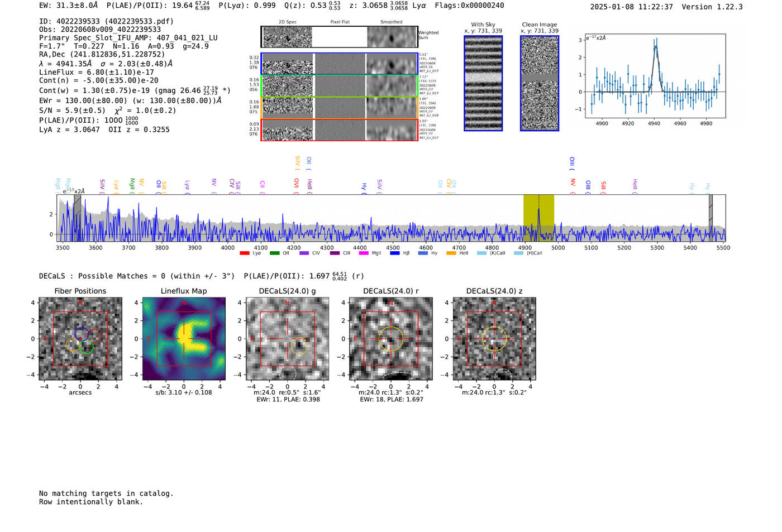Viewport: 782px width, 532px height.
Task: Click the 'EW: 31.3±8.0Å' header value
Action: pyautogui.click(x=69, y=6)
